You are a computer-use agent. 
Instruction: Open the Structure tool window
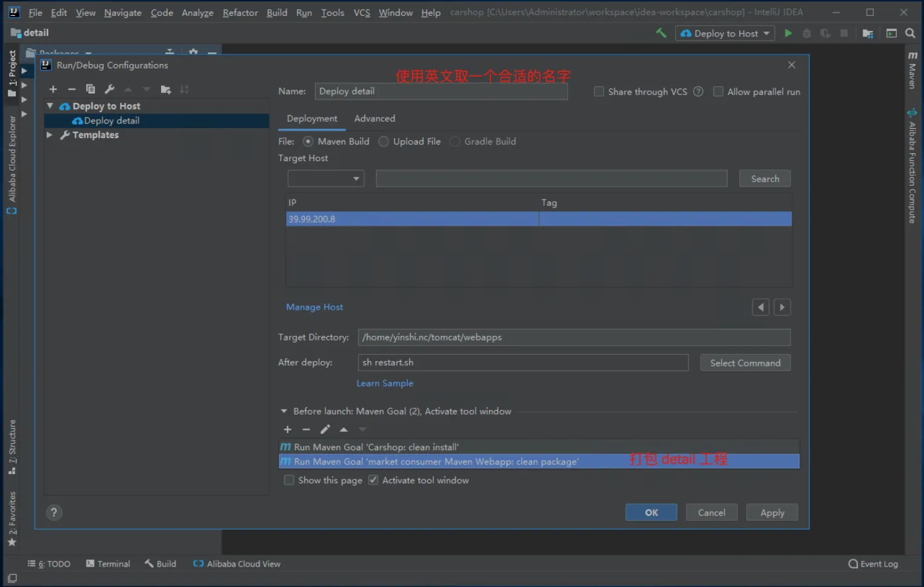pyautogui.click(x=11, y=447)
